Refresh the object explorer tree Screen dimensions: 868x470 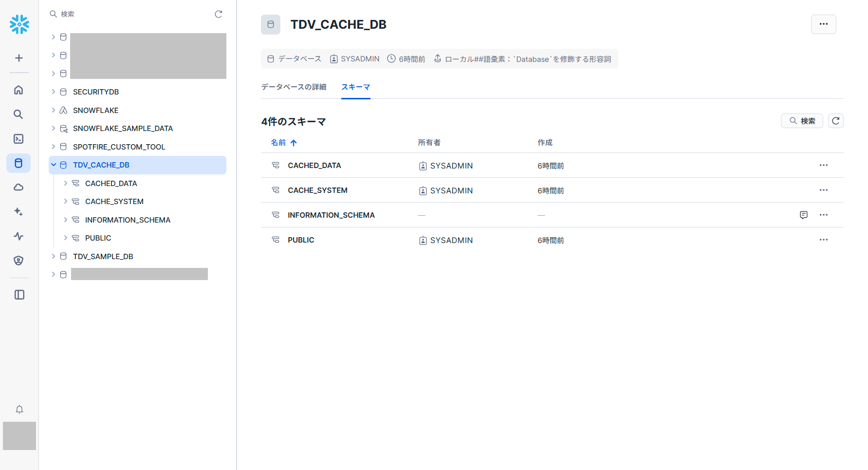point(219,14)
